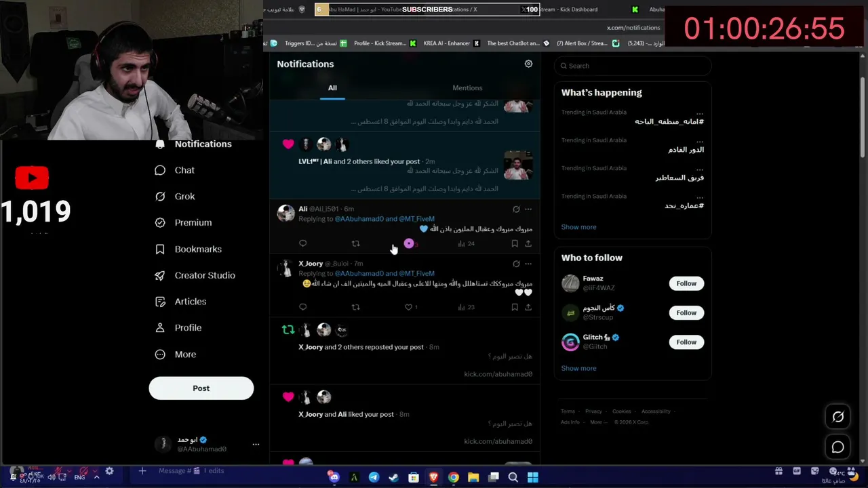Bookmark X_Joory's reply
This screenshot has height=488, width=868.
(515, 307)
